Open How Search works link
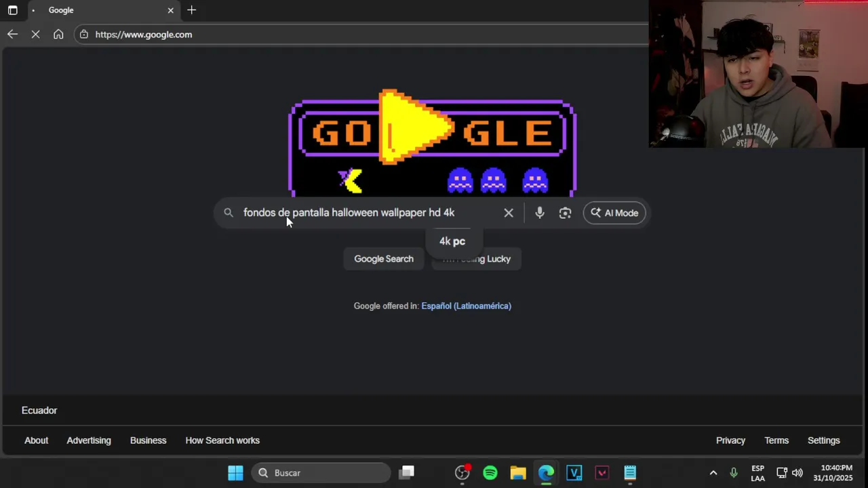The height and width of the screenshot is (488, 868). pyautogui.click(x=222, y=441)
